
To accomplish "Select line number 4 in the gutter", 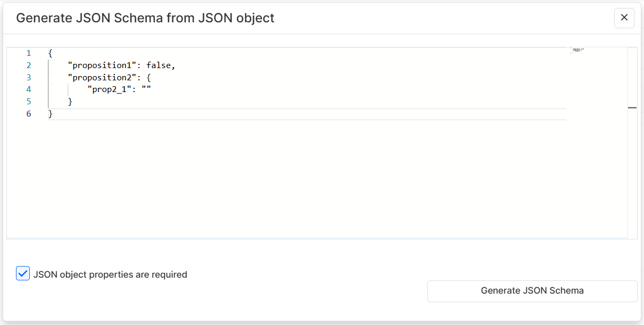I will coord(29,89).
